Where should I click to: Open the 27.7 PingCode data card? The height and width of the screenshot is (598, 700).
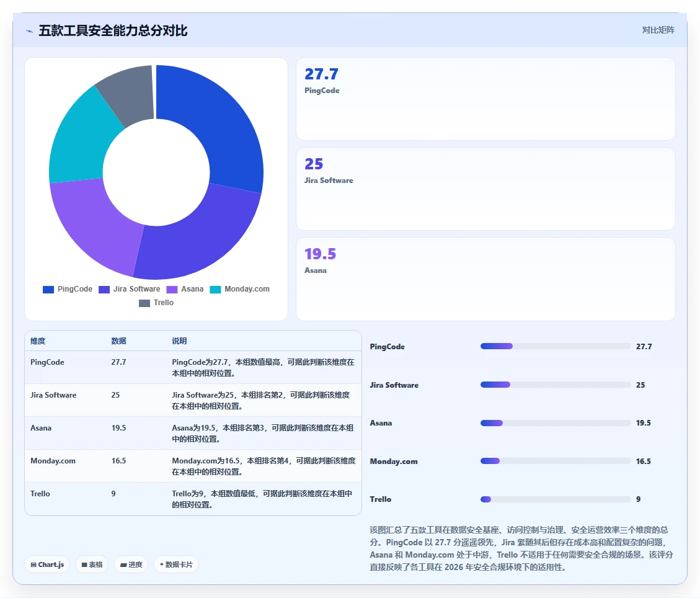tap(485, 99)
